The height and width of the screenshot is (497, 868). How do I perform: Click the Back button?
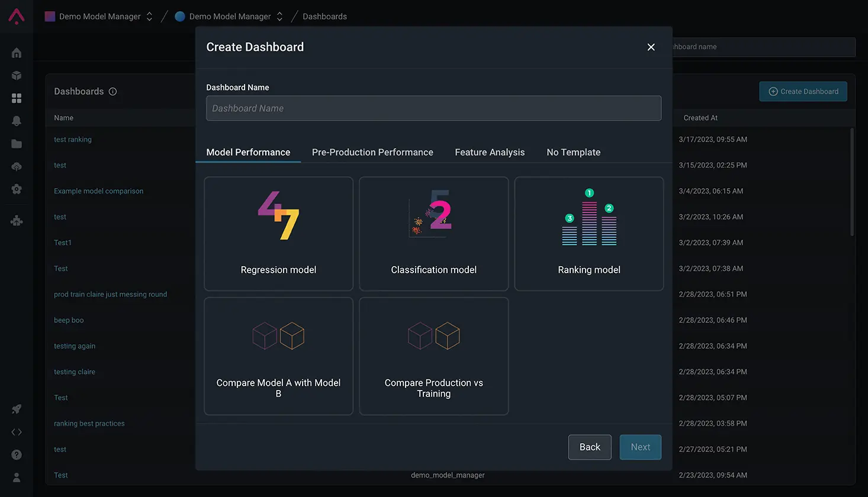pos(590,447)
